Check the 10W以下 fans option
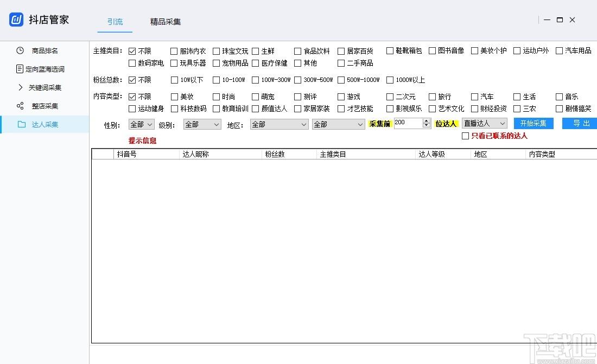This screenshot has width=597, height=364. tap(174, 80)
